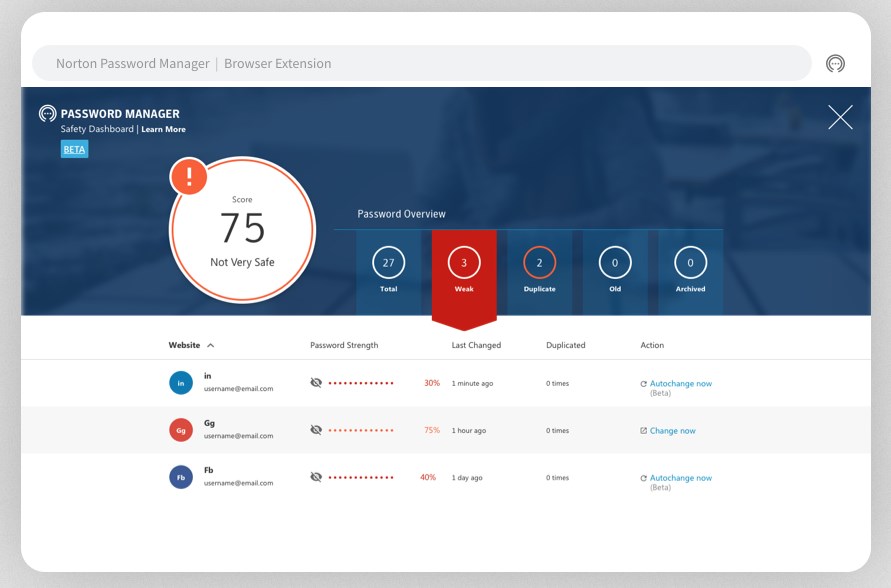Click the 75 safety score gauge ring

pos(243,229)
